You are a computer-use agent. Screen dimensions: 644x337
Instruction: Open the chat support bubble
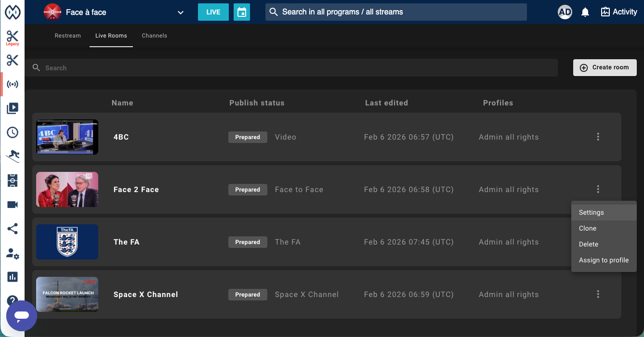coord(22,316)
